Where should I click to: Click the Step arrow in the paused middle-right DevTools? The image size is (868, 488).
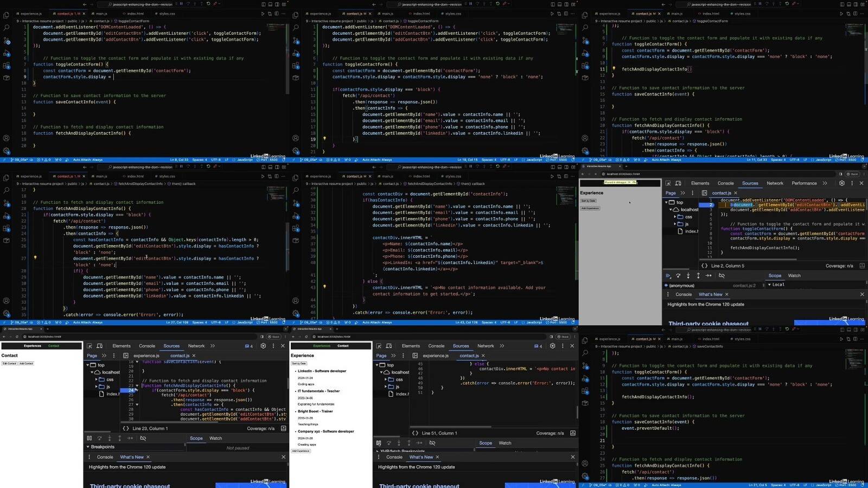tap(709, 276)
